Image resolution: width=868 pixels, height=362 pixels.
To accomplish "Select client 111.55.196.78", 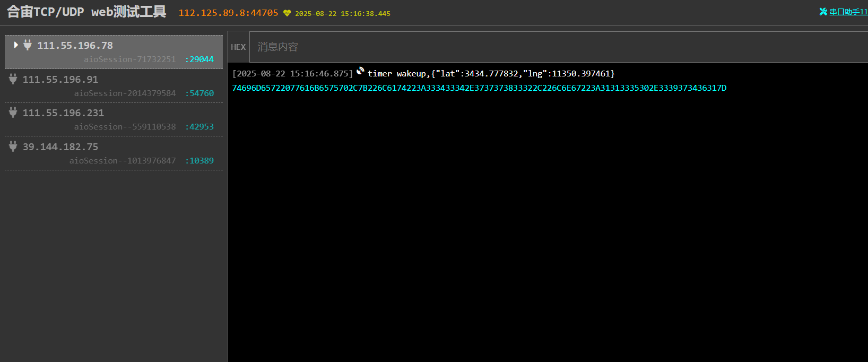I will [x=114, y=52].
